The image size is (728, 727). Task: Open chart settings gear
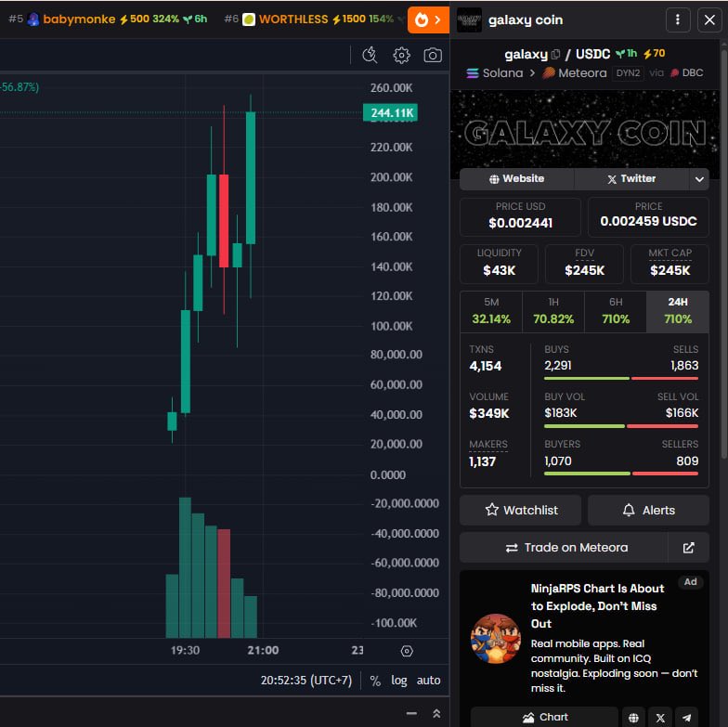tap(401, 56)
